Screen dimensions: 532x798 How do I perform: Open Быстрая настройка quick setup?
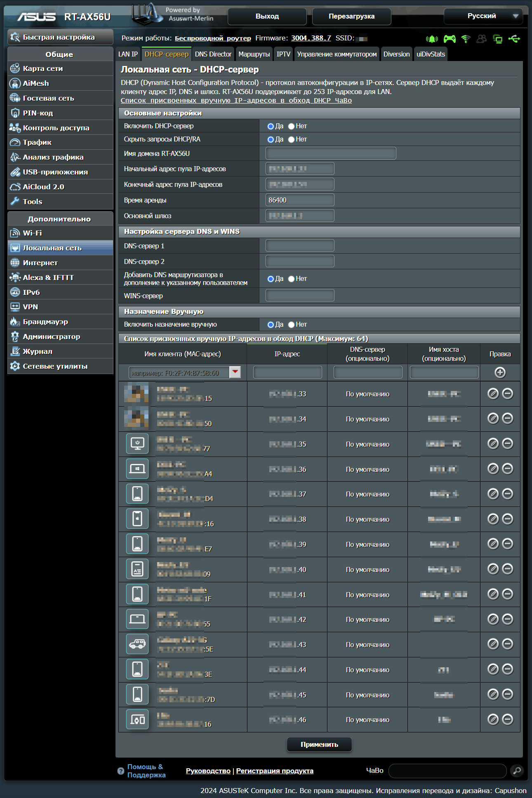coord(60,37)
